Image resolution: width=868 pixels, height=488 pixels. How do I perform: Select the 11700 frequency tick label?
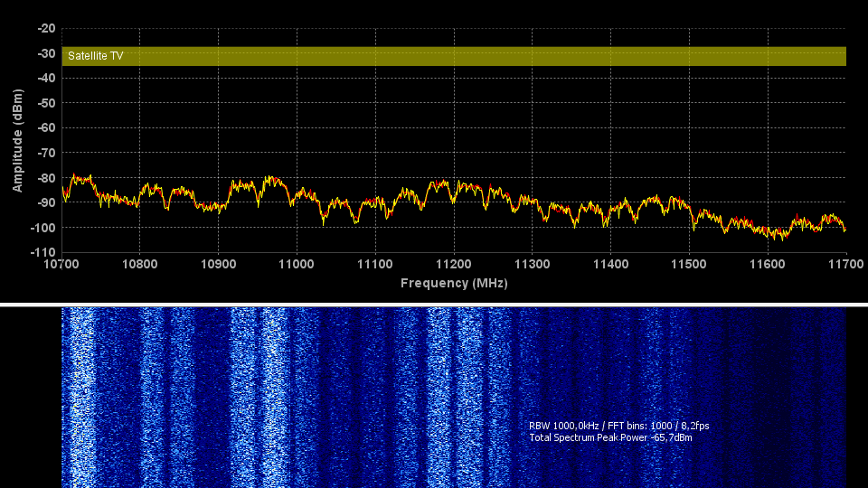[x=845, y=264]
